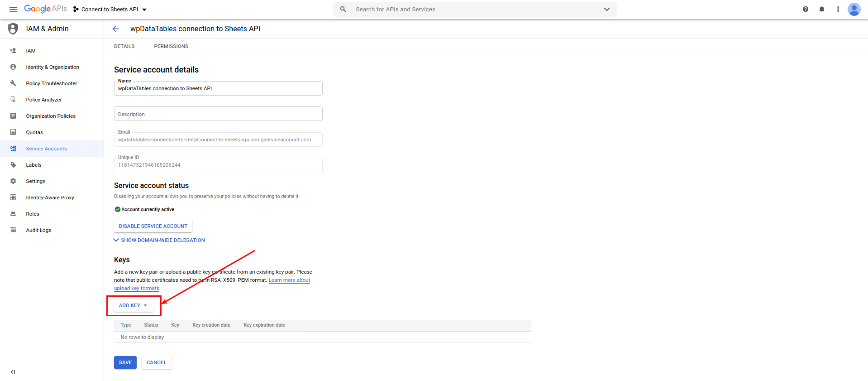Screen dimensions: 868x381
Task: Click the Google APIs logo
Action: (x=45, y=9)
